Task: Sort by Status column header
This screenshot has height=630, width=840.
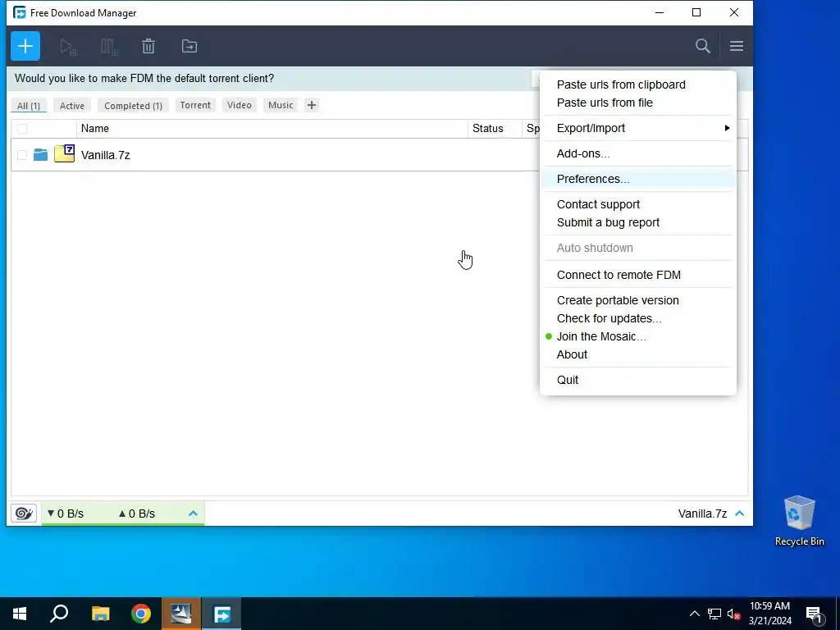Action: tap(495, 129)
